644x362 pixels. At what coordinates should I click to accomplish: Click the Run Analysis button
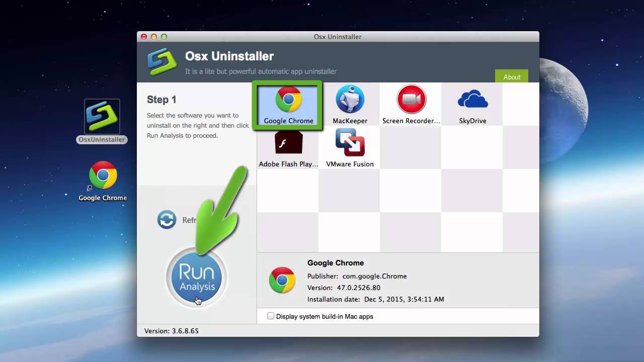197,277
